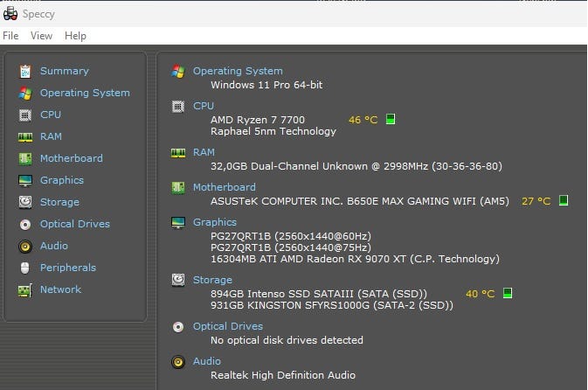Click the '40 °C' storage temperature value
The width and height of the screenshot is (588, 390).
coord(480,294)
